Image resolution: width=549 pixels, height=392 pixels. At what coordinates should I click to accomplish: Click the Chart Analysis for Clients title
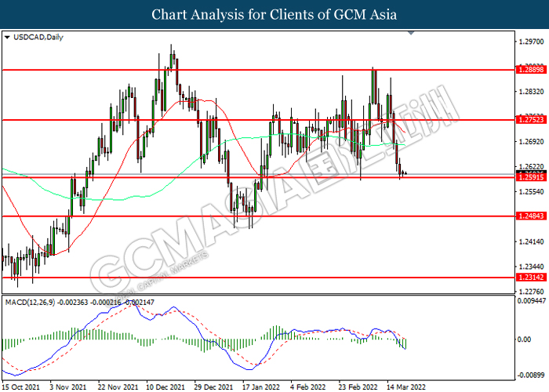(x=274, y=15)
